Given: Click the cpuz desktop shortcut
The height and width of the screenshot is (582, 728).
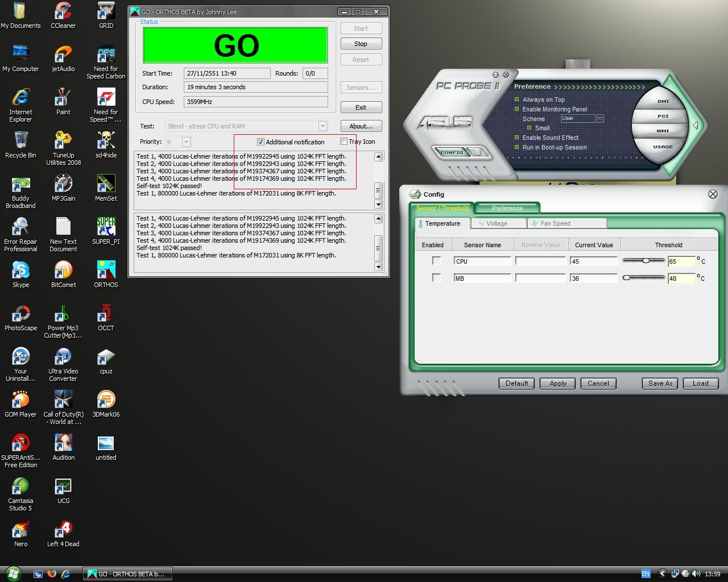Looking at the screenshot, I should coord(106,361).
